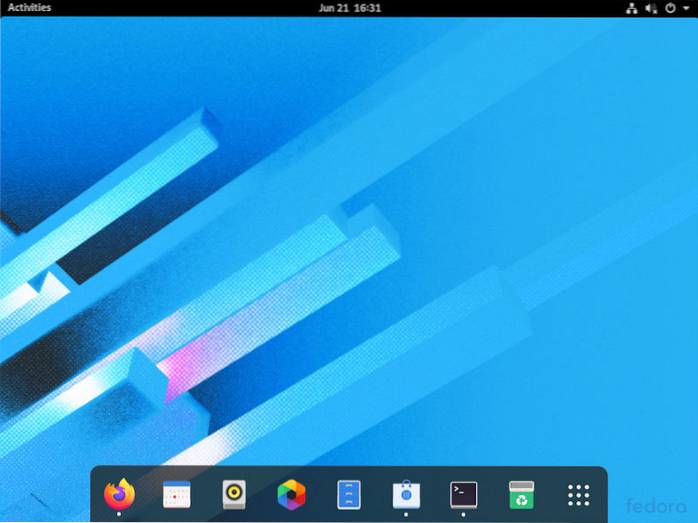Click the colorful hexagon app icon
The image size is (698, 523).
point(291,494)
